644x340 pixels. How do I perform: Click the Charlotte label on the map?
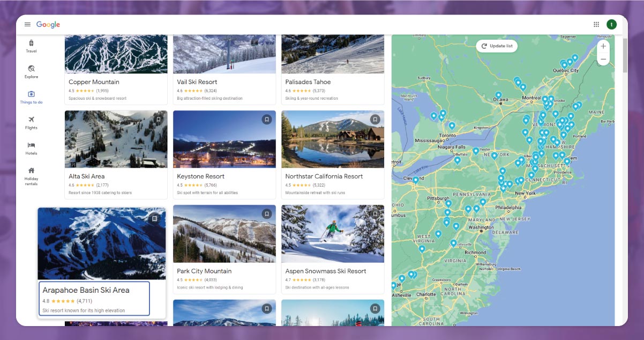[426, 294]
